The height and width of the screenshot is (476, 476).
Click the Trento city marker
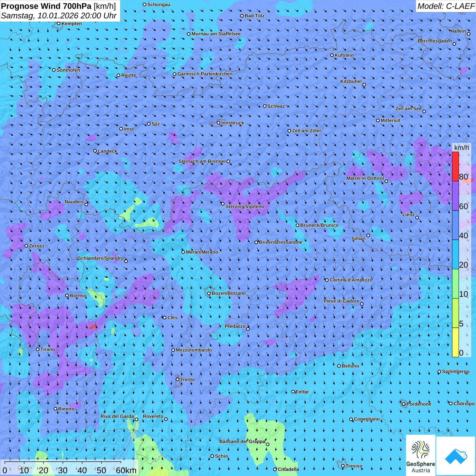[177, 379]
